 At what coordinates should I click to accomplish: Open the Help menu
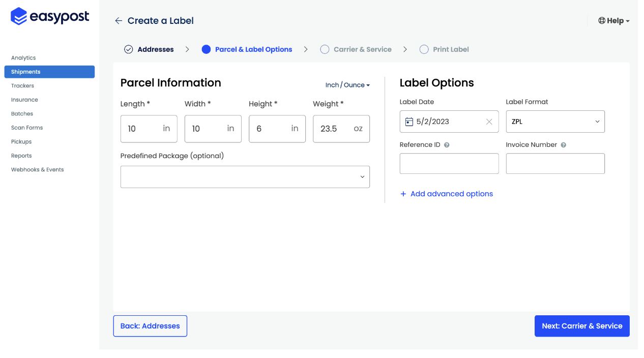614,21
